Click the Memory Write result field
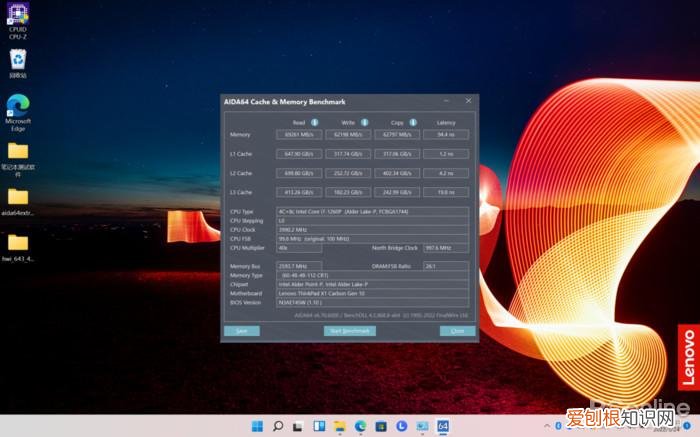 (348, 134)
